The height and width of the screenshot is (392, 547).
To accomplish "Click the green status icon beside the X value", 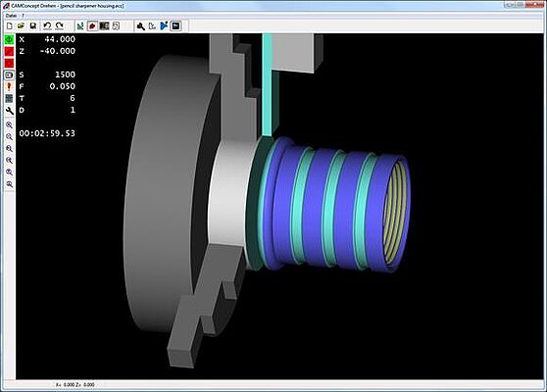I will click(x=9, y=39).
